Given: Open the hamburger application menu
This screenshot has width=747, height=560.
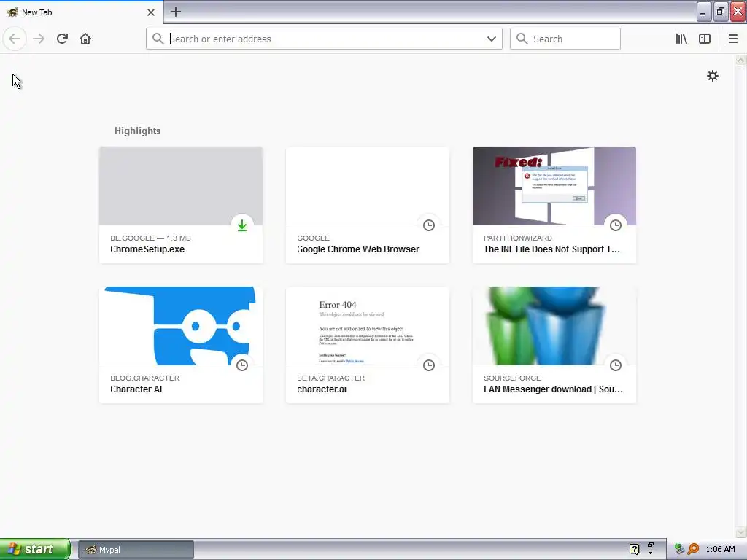Looking at the screenshot, I should [733, 39].
